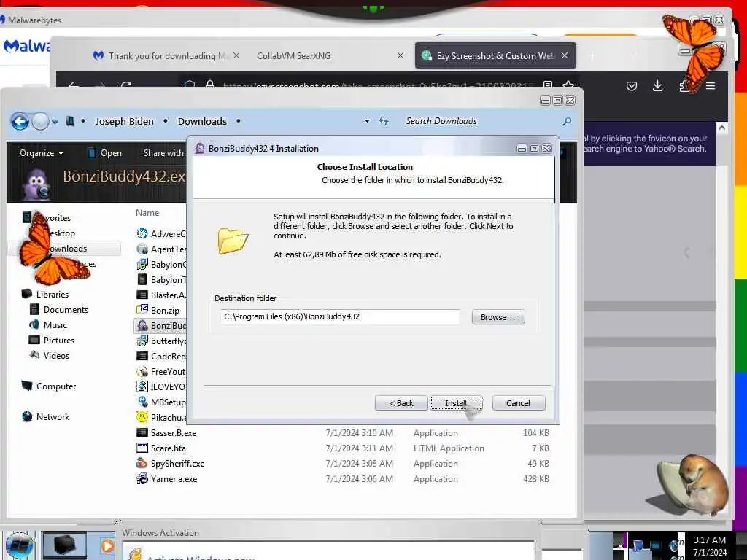Select the Blaster.A file icon

[142, 295]
